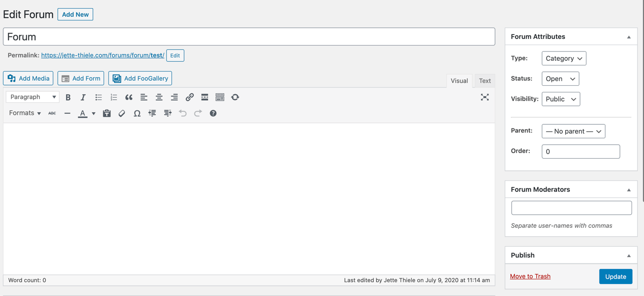644x296 pixels.
Task: Click 'Separate user-names with commas' hint
Action: tap(561, 226)
